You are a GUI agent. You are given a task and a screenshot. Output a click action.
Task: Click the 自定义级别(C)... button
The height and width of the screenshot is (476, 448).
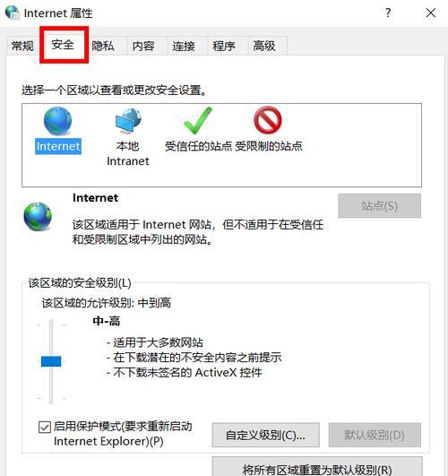coord(265,435)
